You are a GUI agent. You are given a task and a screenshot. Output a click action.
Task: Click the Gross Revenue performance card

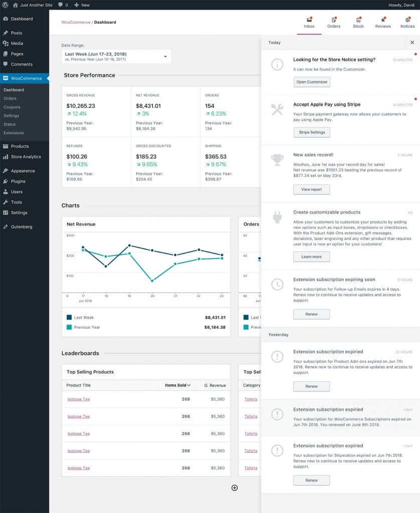click(96, 112)
